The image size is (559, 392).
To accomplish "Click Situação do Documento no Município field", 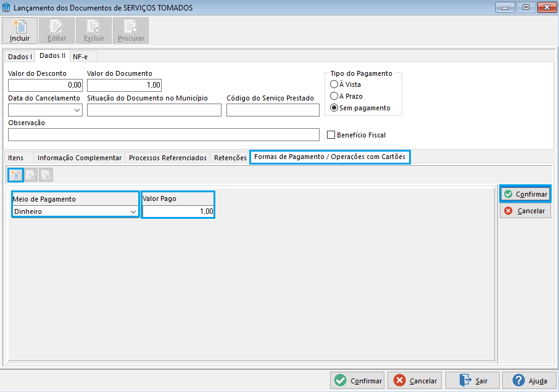I will [154, 110].
